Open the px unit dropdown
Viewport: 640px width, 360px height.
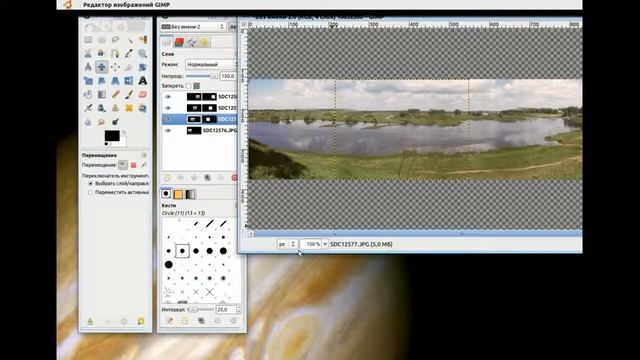pos(287,244)
